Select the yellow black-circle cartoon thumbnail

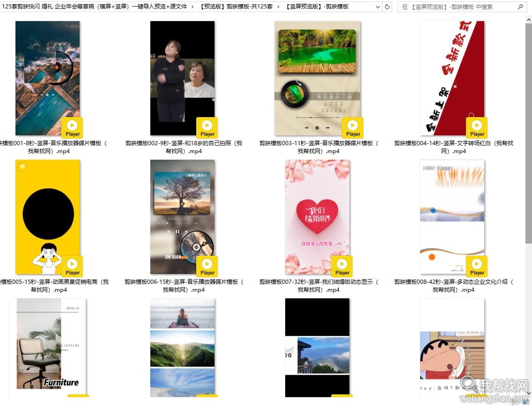47,216
